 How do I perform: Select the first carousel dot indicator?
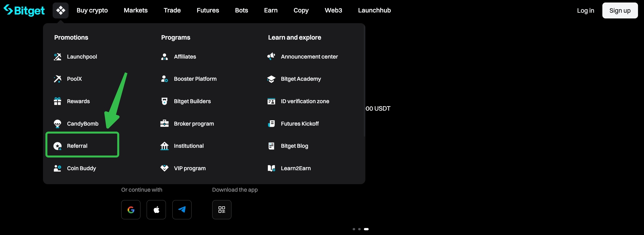pos(354,229)
